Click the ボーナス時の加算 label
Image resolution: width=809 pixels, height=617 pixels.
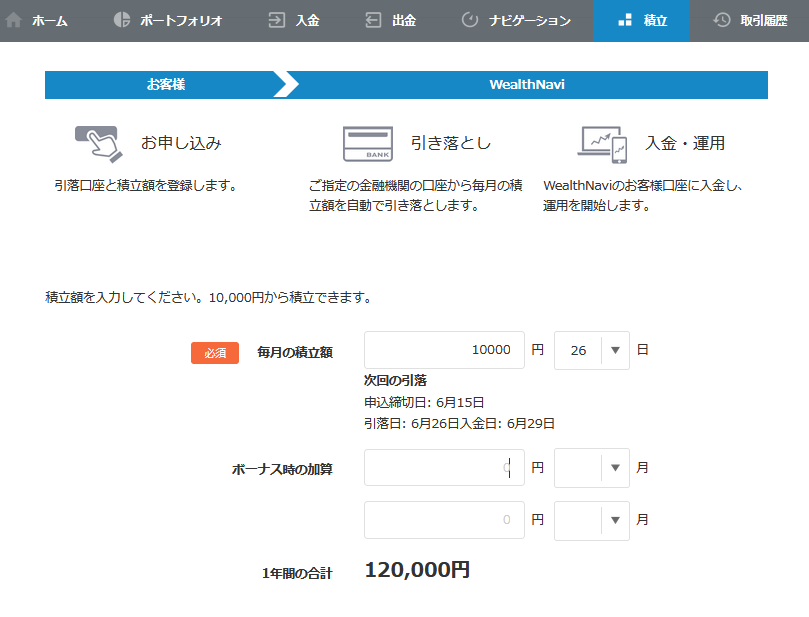(x=282, y=469)
